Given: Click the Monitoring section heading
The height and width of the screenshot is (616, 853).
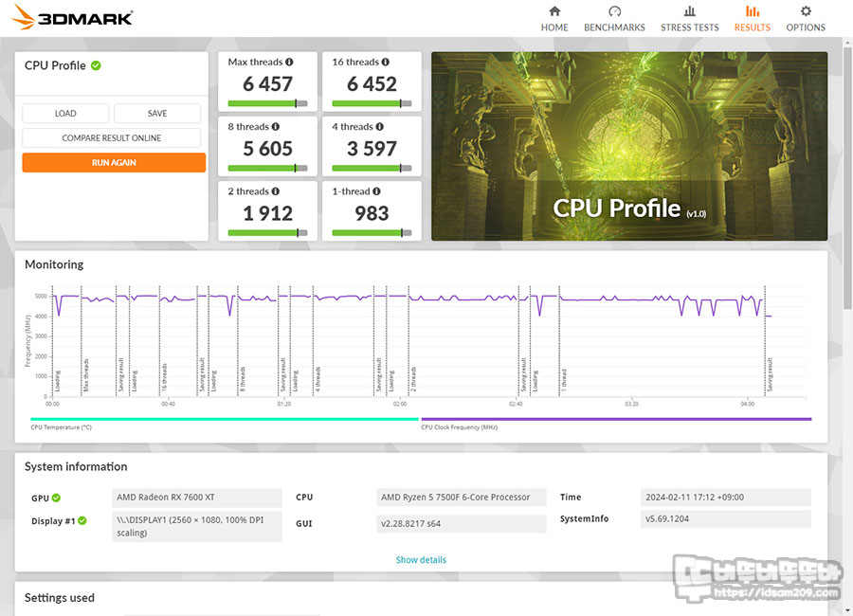Looking at the screenshot, I should pos(54,264).
